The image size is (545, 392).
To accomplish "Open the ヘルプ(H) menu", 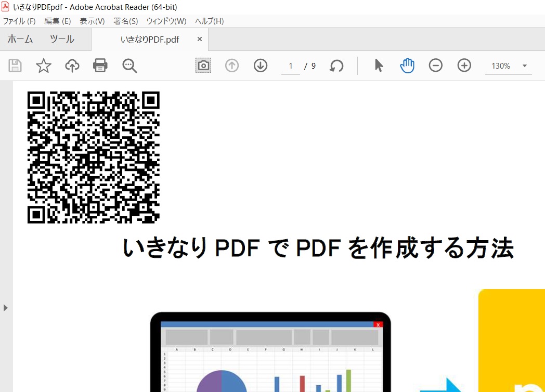I will (x=209, y=21).
